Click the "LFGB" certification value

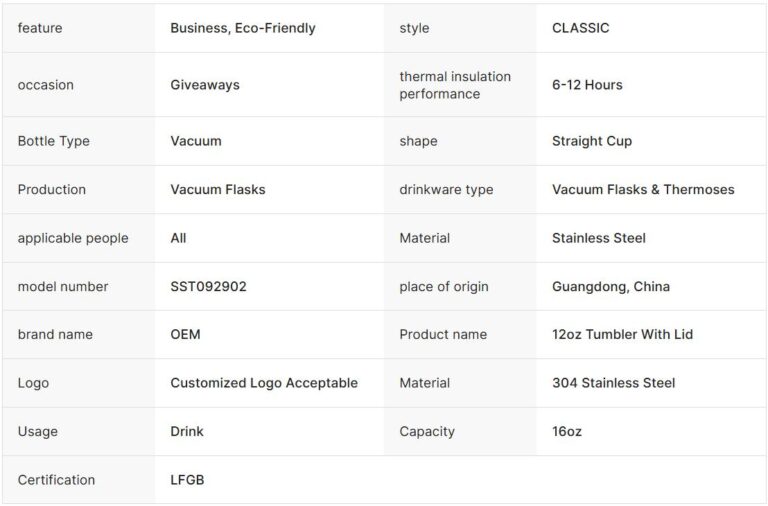coord(187,480)
